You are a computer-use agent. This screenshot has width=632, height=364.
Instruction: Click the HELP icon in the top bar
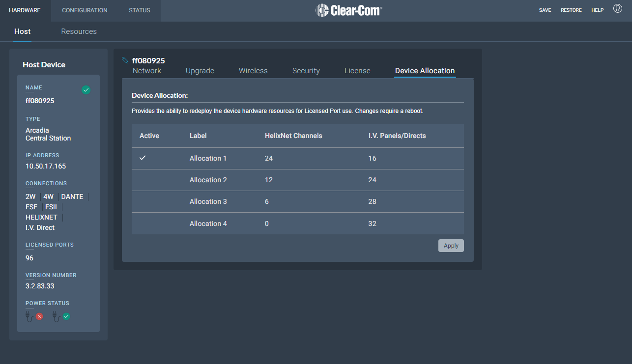597,10
